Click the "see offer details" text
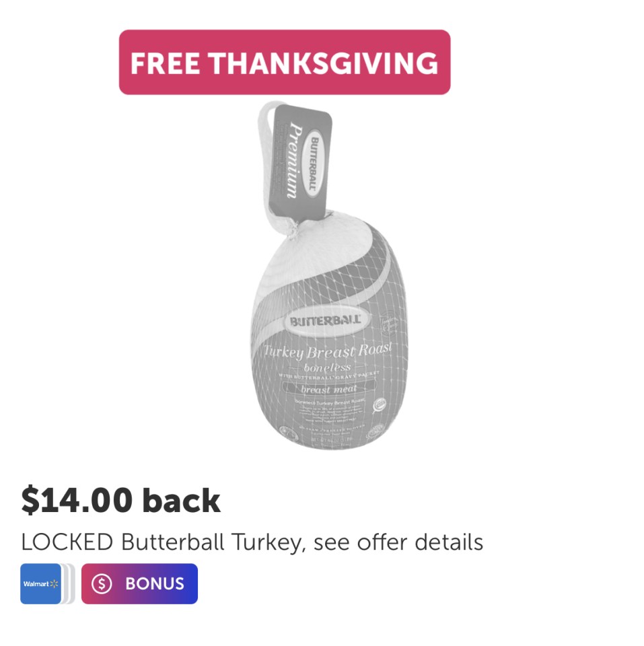The width and height of the screenshot is (644, 646). tap(398, 542)
